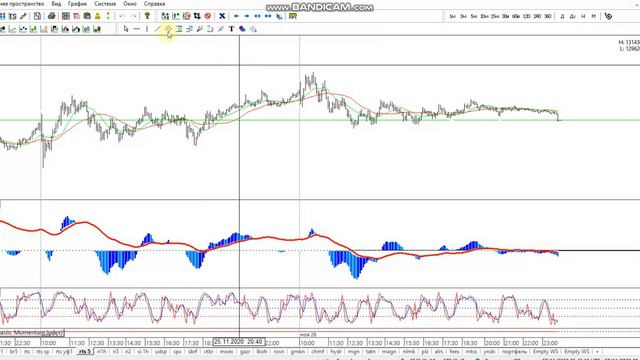
Task: Click the crop tool icon
Action: pos(197,16)
